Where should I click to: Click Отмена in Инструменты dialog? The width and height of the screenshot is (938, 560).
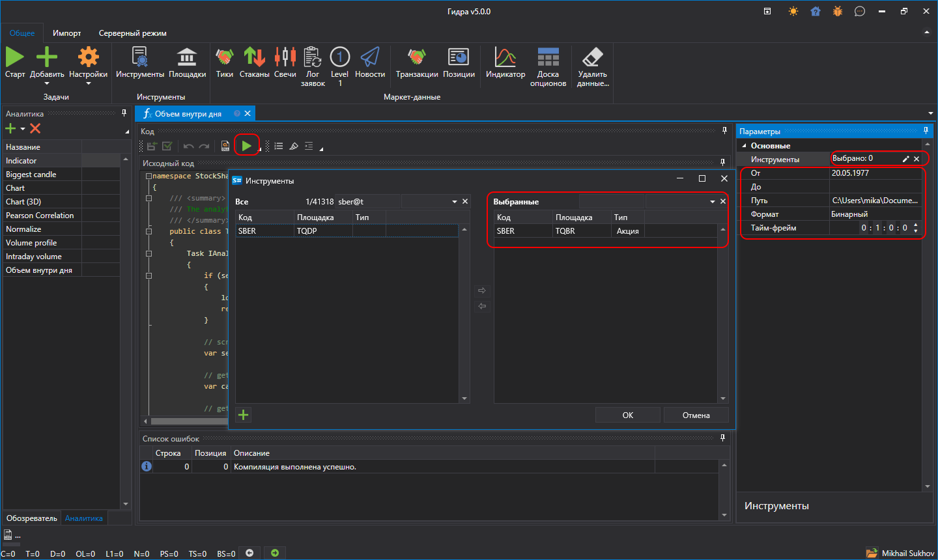696,415
